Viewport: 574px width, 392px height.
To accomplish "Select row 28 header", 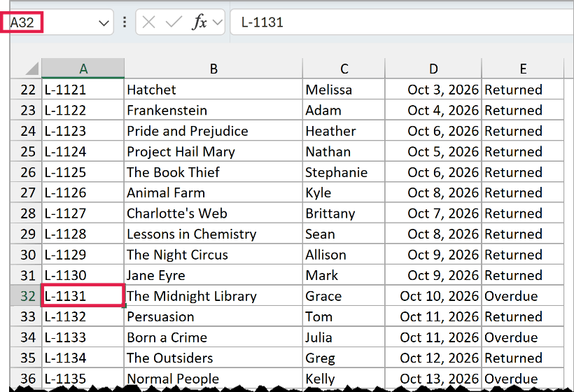I will (26, 213).
